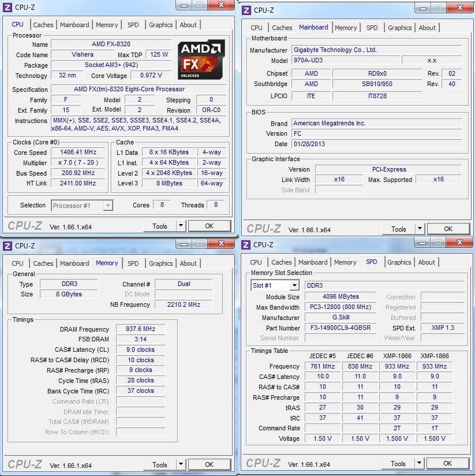
Task: Click the Core Voltage 0.972 V value
Action: [x=151, y=75]
